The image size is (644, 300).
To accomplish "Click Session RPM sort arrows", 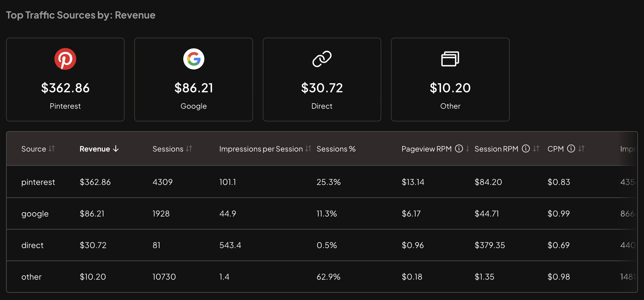I will 536,148.
